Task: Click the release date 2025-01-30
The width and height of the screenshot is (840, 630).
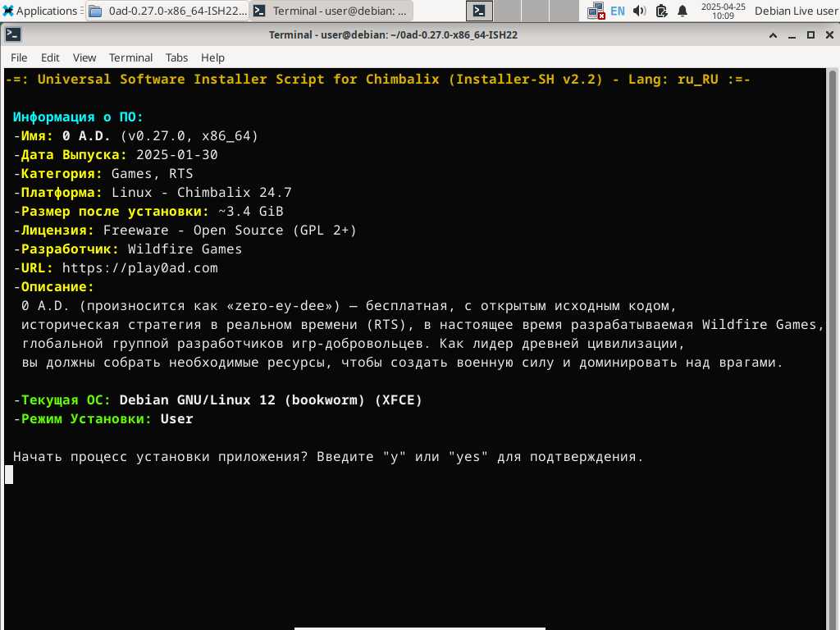Action: pos(177,155)
